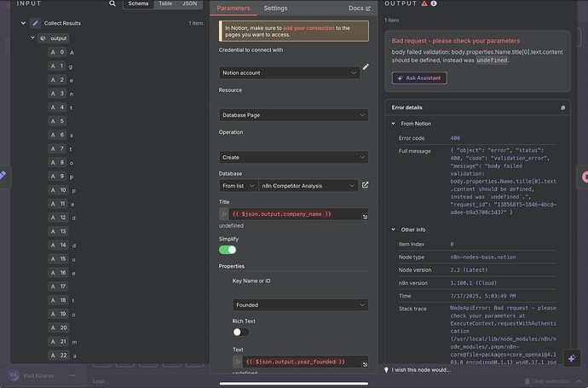Open the Notion account credential dropdown

point(289,72)
